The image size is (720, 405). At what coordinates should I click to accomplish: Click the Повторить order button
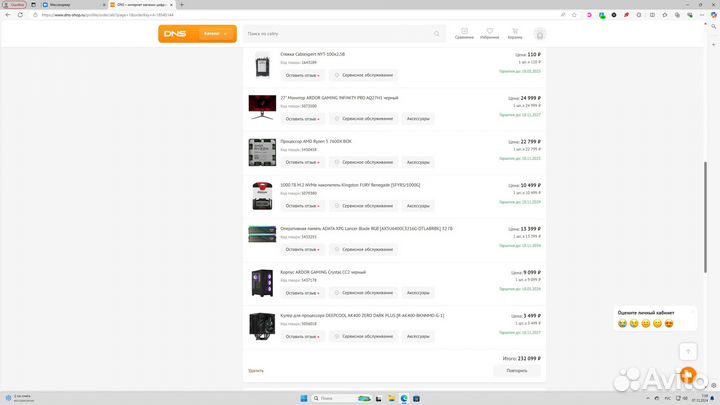pyautogui.click(x=516, y=370)
